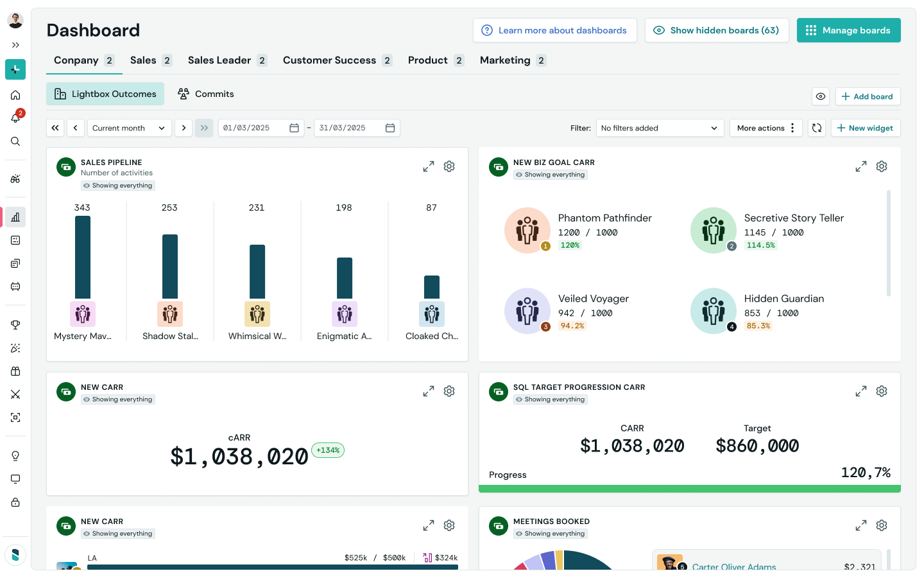Click the user avatar at top of sidebar

(15, 20)
